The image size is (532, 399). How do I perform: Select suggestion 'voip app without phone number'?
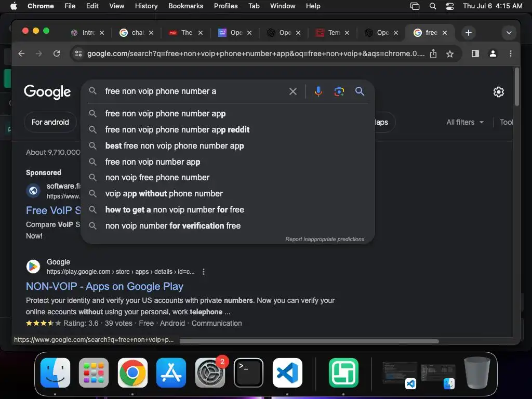[x=228, y=194]
